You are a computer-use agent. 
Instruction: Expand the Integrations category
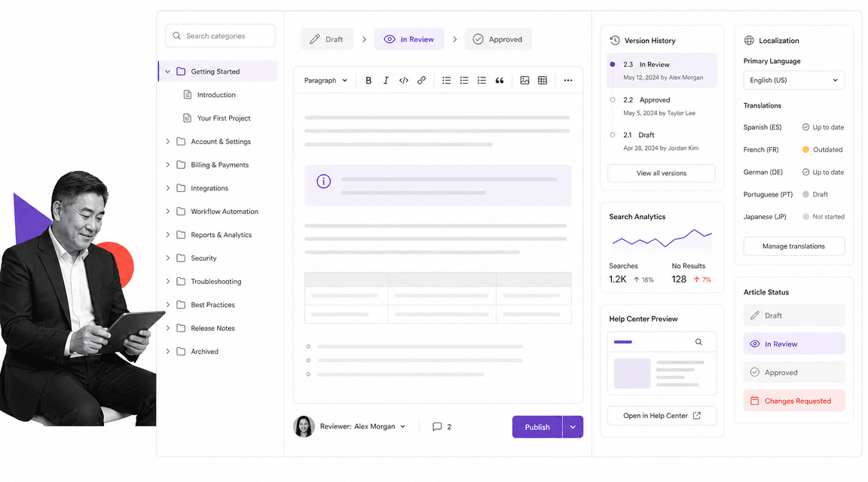click(168, 188)
